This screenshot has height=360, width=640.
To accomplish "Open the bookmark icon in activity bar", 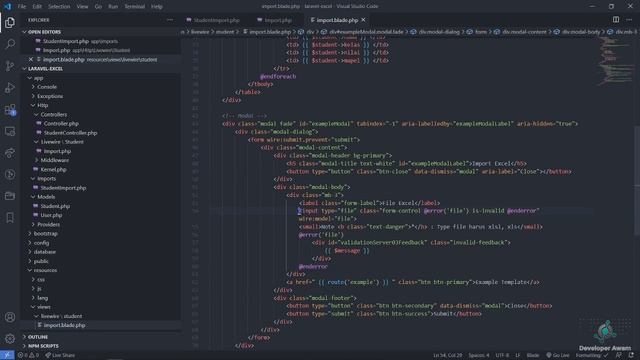I will point(10,218).
